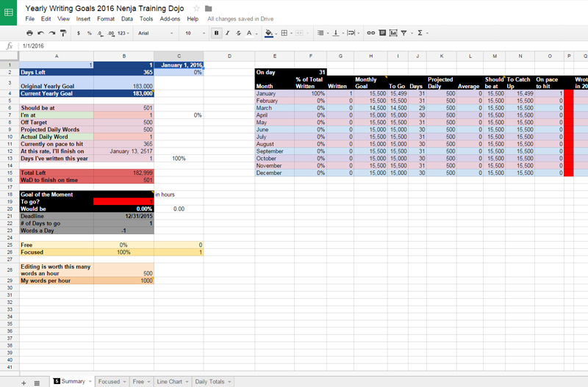Click the print icon in the toolbar
This screenshot has height=387, width=588.
29,33
